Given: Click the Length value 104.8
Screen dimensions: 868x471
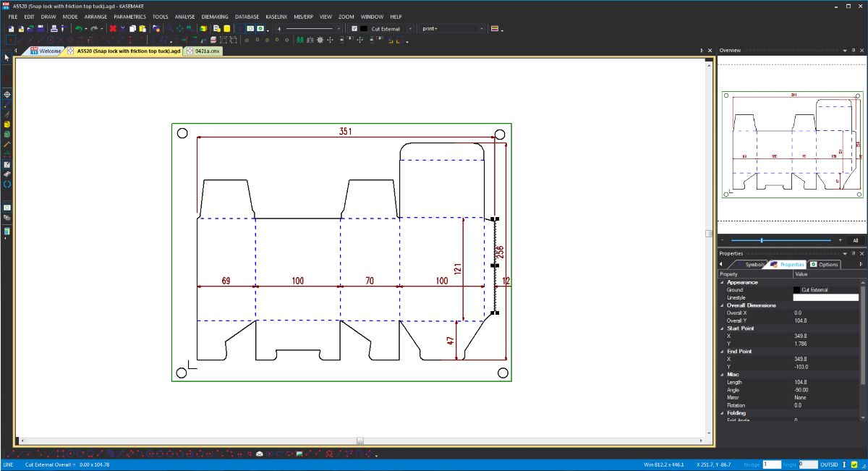Looking at the screenshot, I should (x=801, y=382).
